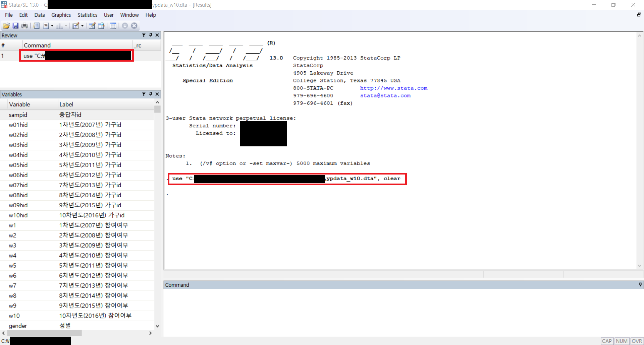The height and width of the screenshot is (345, 644).
Task: Open the Window menu
Action: coord(129,15)
